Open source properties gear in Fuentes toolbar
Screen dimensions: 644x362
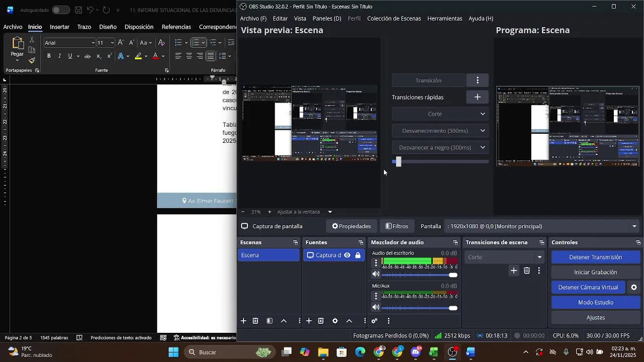pyautogui.click(x=335, y=321)
